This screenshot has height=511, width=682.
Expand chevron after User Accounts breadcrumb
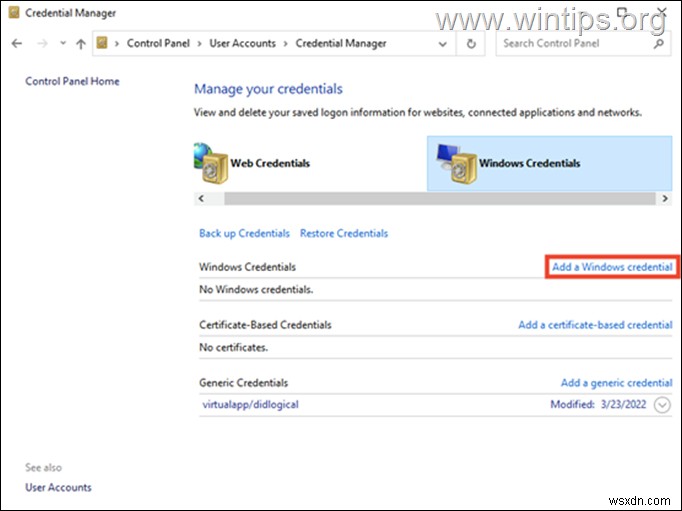[x=286, y=43]
